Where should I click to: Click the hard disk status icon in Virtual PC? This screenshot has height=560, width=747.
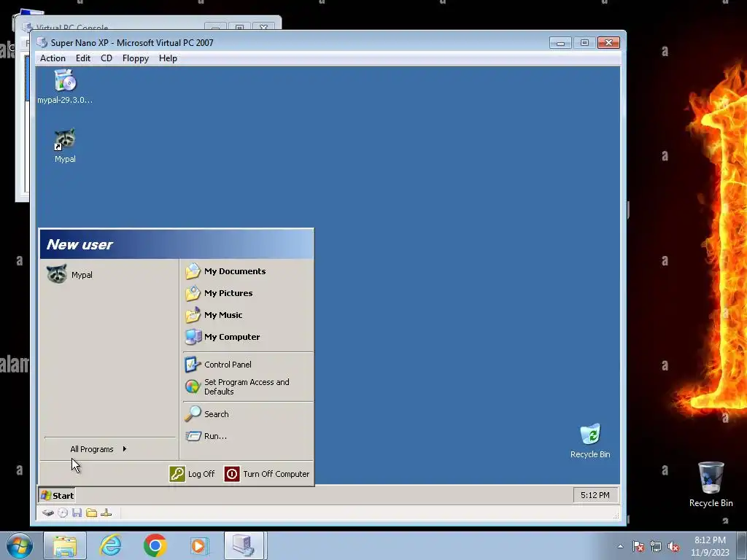click(x=47, y=513)
